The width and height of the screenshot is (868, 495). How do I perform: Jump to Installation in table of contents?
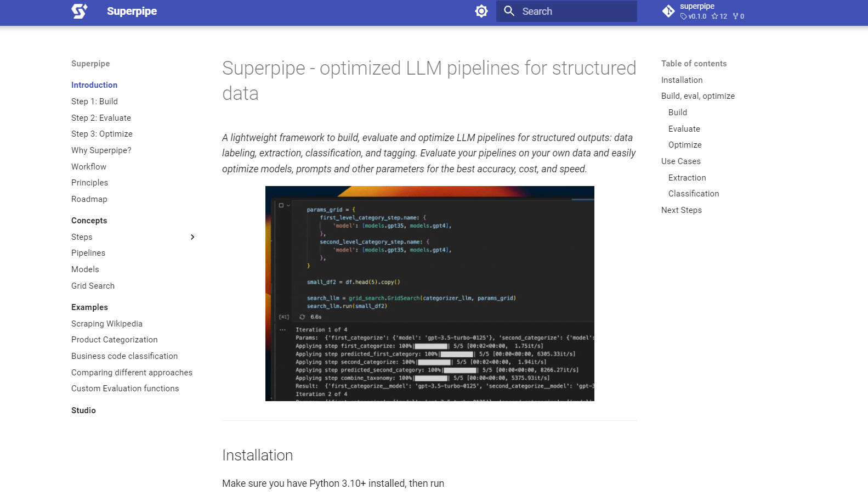coord(682,80)
